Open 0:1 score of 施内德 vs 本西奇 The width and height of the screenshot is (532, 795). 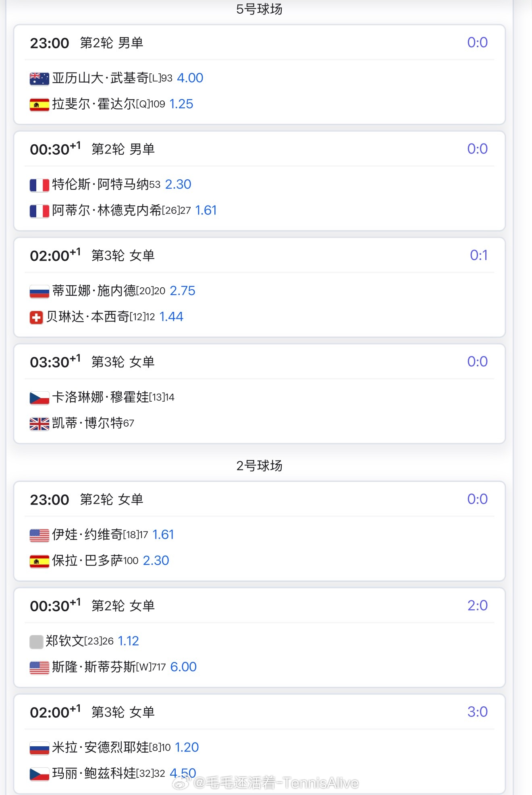[x=479, y=255]
